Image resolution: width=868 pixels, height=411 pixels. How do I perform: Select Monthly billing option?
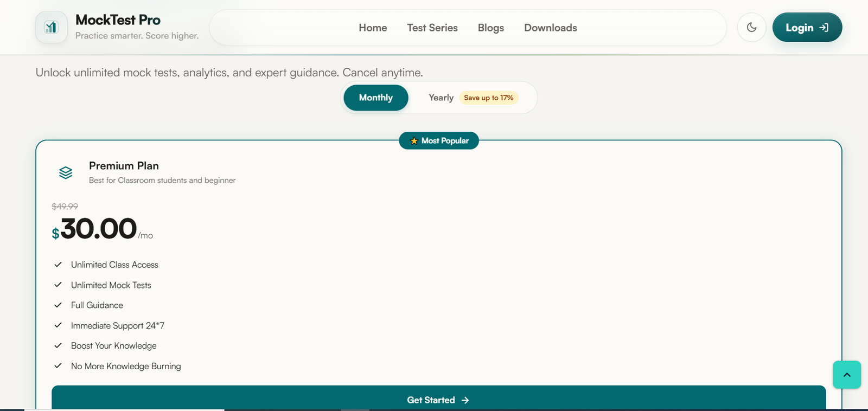point(376,98)
